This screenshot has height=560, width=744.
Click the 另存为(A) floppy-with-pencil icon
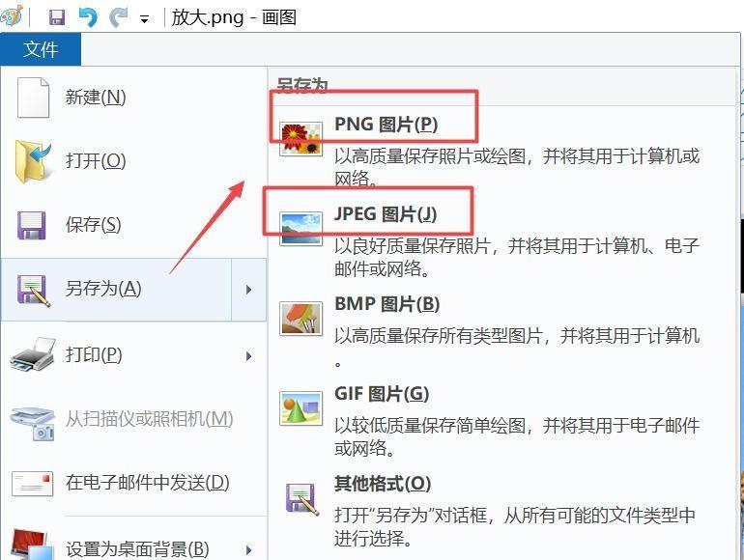coord(33,290)
